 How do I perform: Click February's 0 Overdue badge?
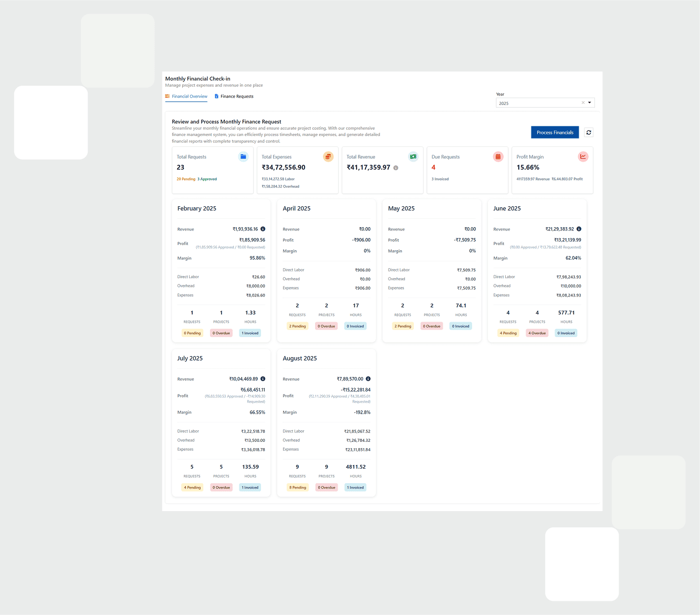click(x=221, y=333)
